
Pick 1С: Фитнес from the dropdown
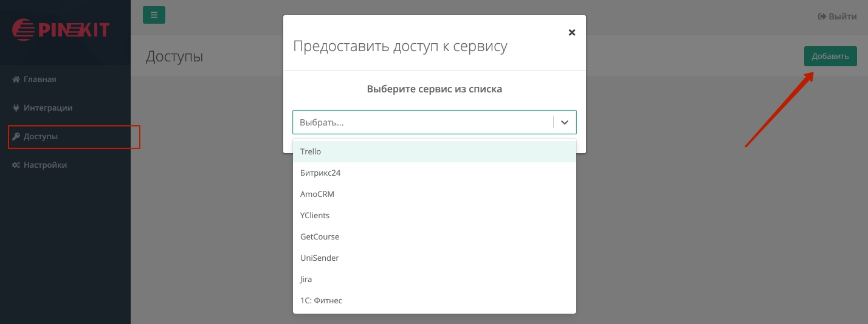(434, 301)
